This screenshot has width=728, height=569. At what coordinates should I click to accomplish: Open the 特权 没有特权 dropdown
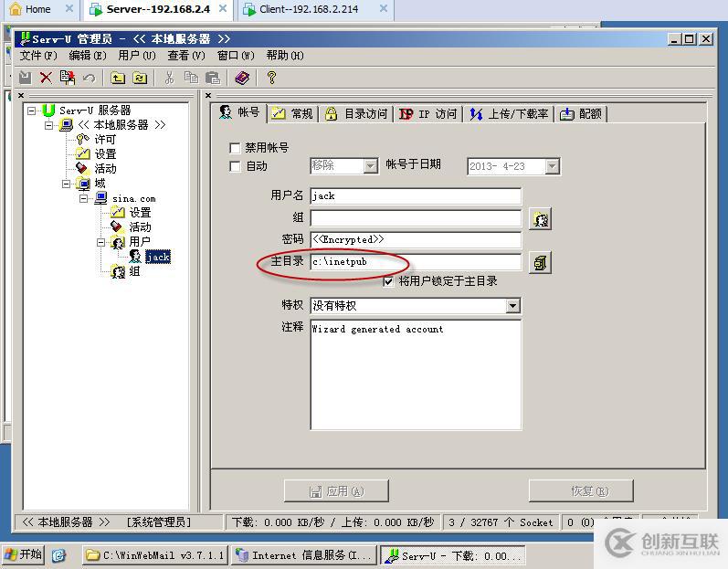pos(512,305)
